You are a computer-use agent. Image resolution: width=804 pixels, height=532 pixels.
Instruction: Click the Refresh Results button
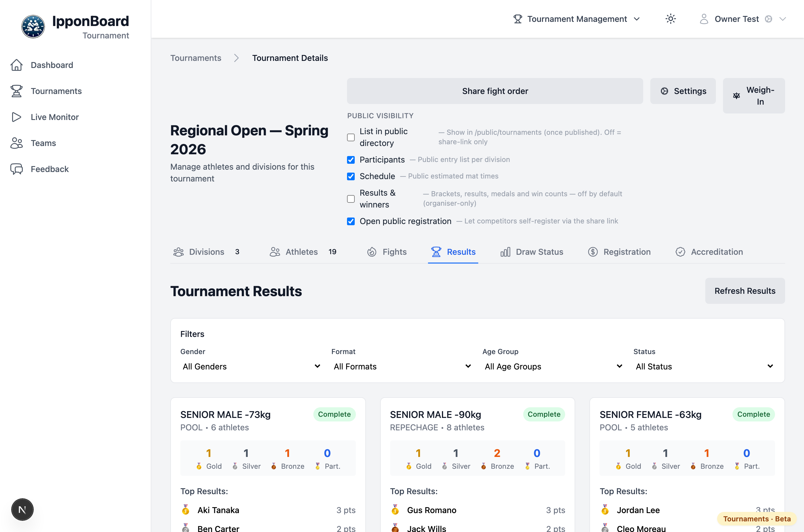745,291
